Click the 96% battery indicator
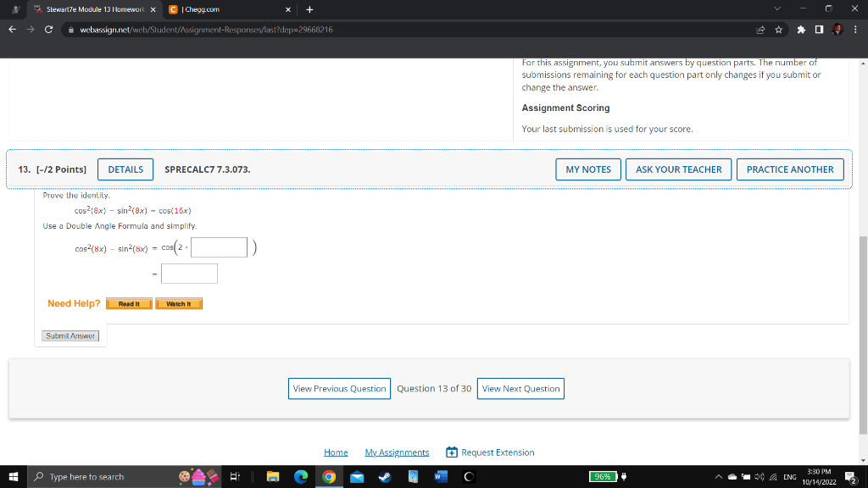This screenshot has width=868, height=488. point(604,476)
